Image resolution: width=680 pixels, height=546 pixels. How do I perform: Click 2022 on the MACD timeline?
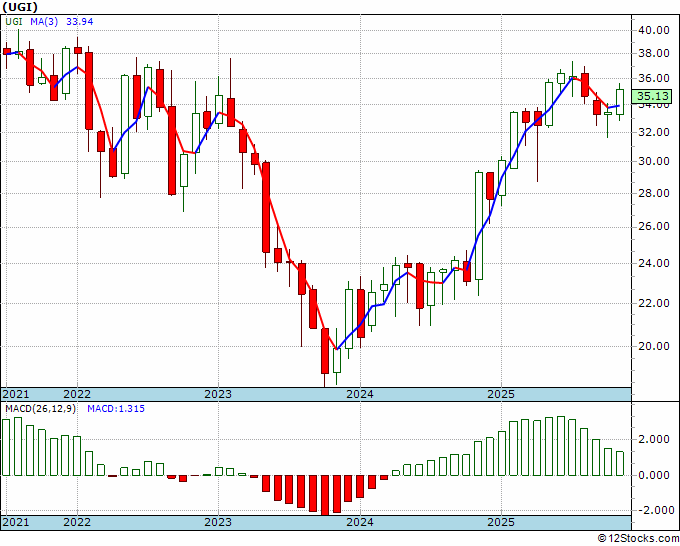click(77, 522)
